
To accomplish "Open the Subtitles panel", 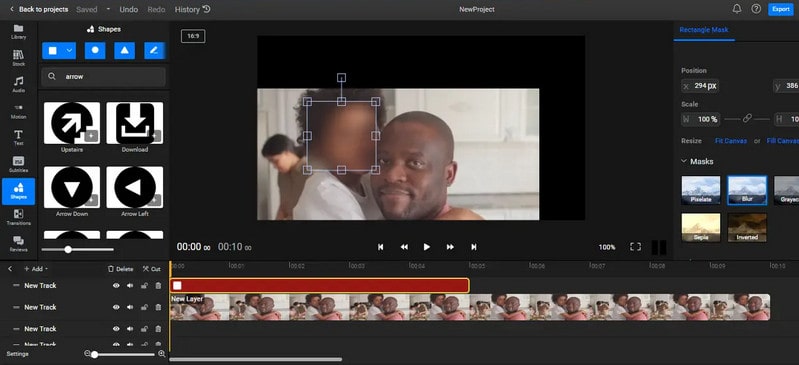I will 18,164.
